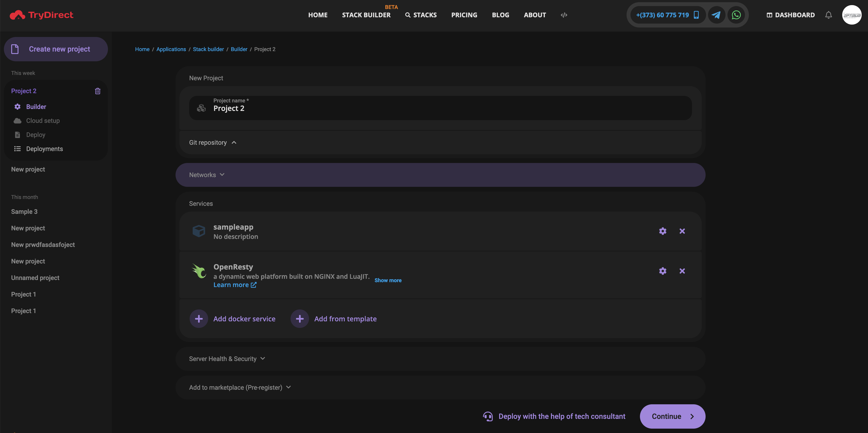Open sampleapp settings gear
This screenshot has width=868, height=433.
click(x=663, y=231)
